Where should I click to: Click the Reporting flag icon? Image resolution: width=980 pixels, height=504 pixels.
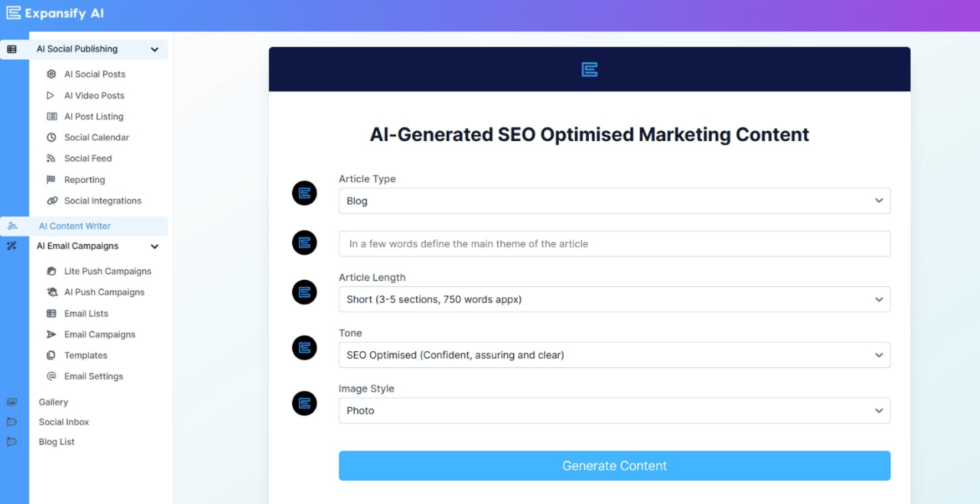coord(52,179)
